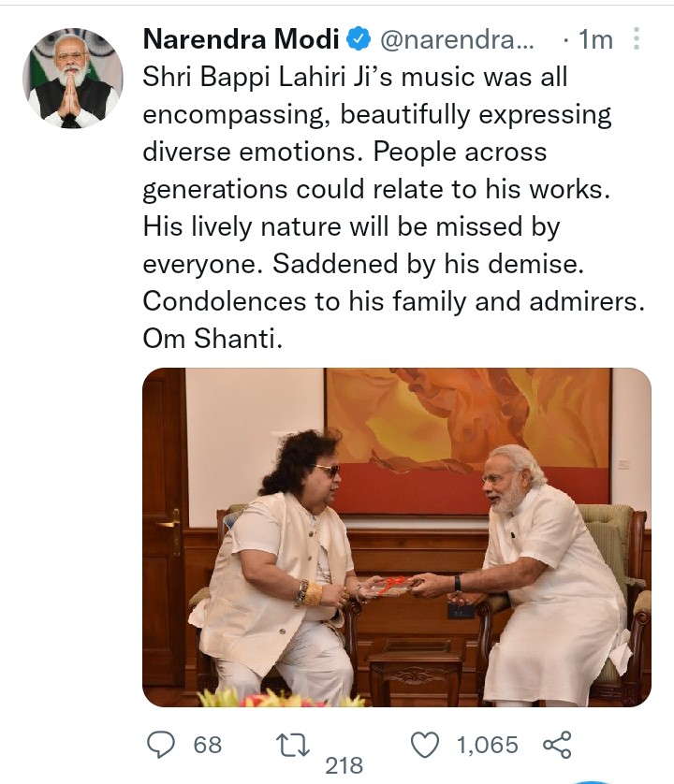Open Narendra Modi's profile picture
This screenshot has width=674, height=784.
click(73, 78)
